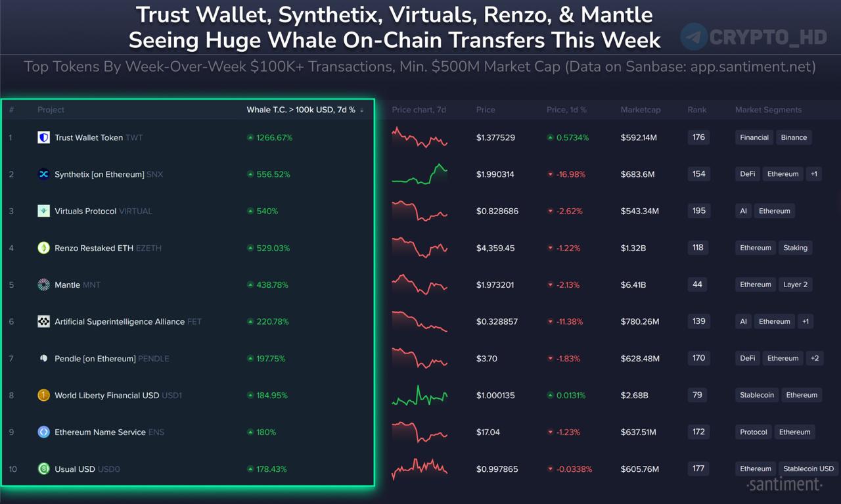Open Renzo Restaked ETH 7d price chart
The image size is (841, 504).
[419, 248]
